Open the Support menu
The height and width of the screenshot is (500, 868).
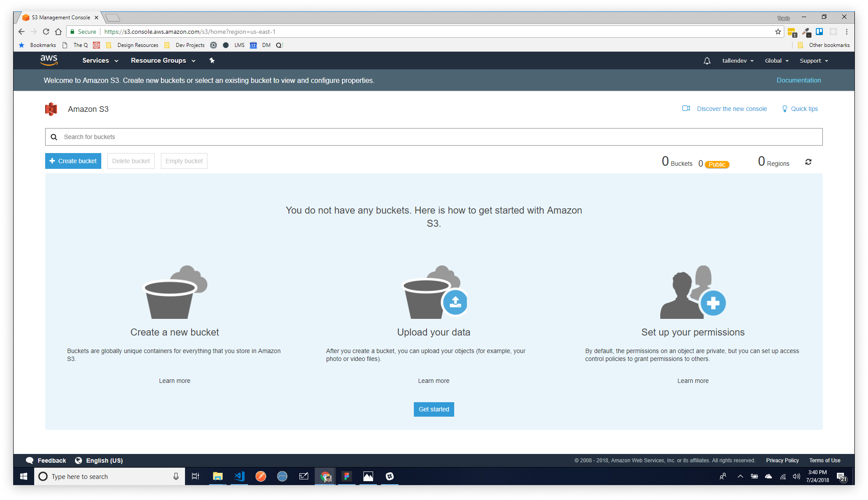(x=814, y=61)
